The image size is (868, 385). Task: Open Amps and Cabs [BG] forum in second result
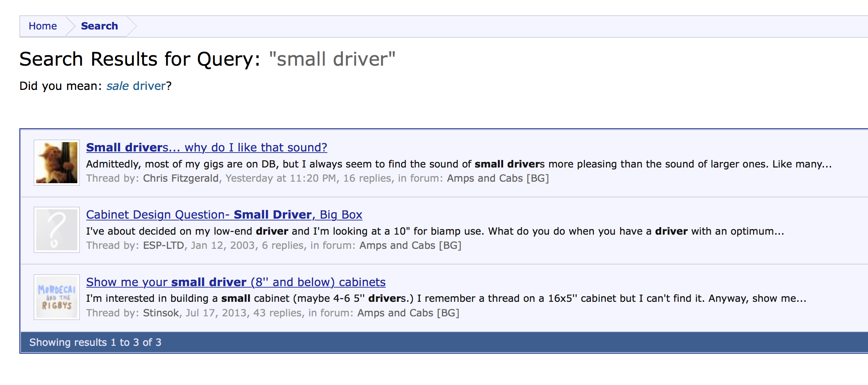(x=410, y=245)
